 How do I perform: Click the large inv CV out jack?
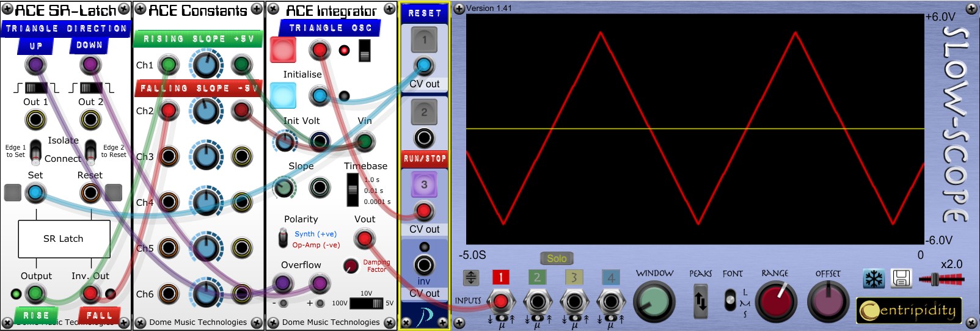point(424,265)
